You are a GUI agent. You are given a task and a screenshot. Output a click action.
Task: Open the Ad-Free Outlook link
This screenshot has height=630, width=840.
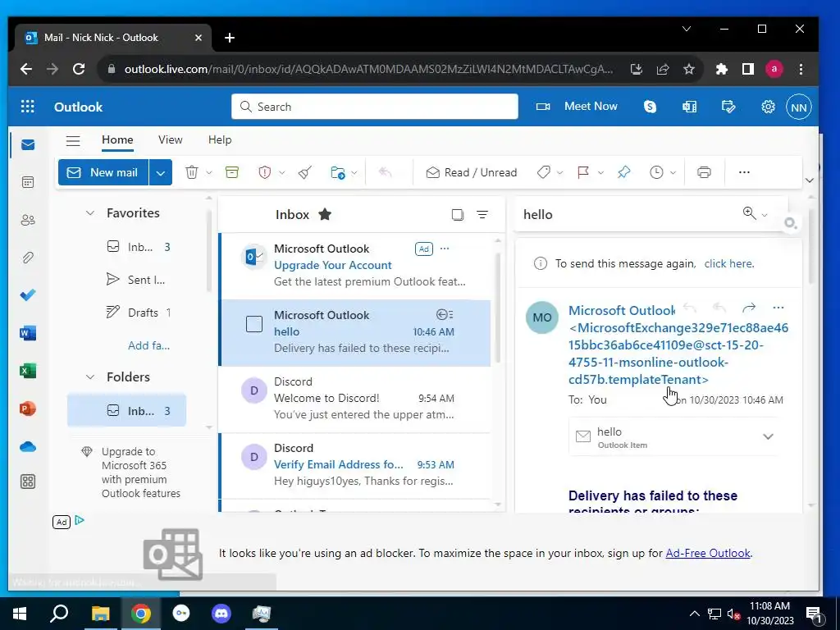708,554
